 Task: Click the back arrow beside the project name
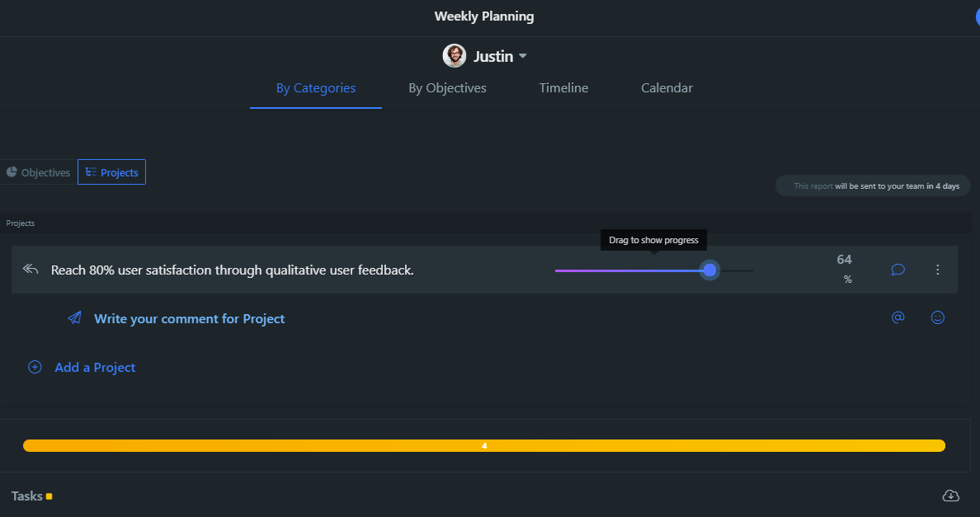[x=31, y=267]
